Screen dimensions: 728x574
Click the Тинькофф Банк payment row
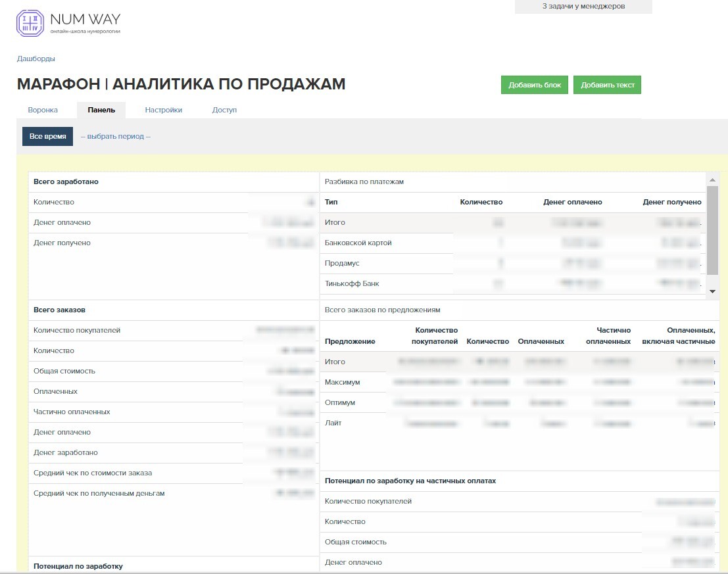click(x=352, y=284)
